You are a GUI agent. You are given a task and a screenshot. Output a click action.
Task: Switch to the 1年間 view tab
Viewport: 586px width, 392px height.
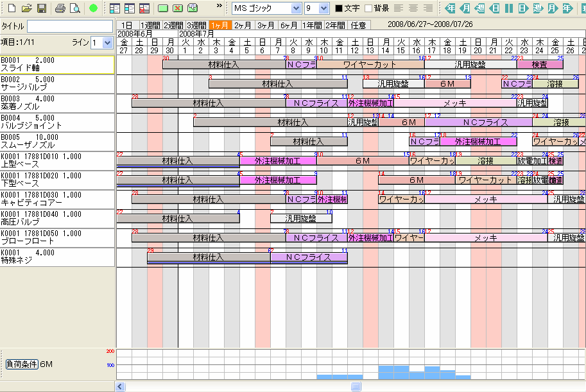click(x=313, y=25)
